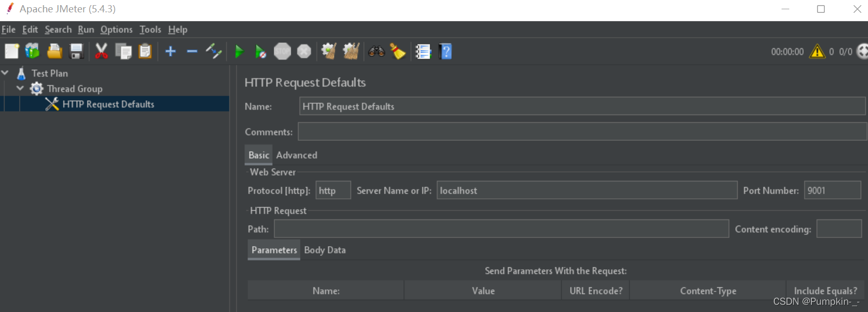Switch to the Advanced tab
The width and height of the screenshot is (868, 312).
(297, 155)
